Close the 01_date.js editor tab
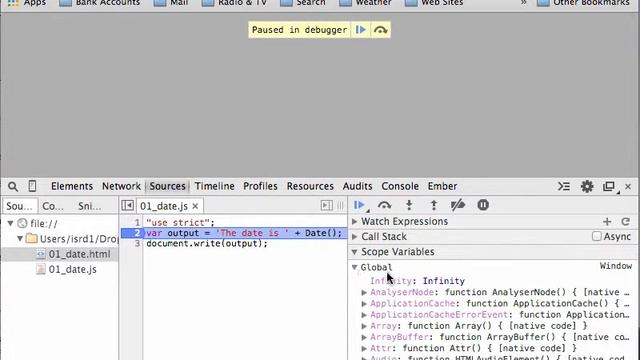 (x=195, y=206)
